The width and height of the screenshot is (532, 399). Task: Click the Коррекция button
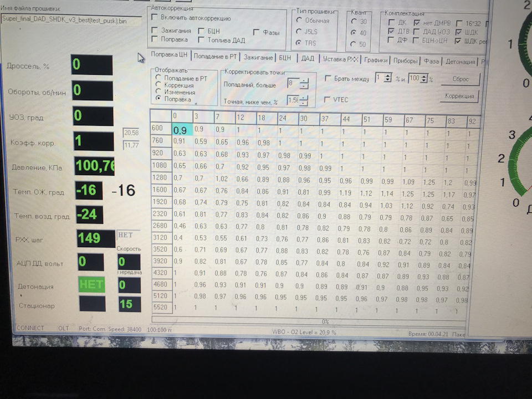click(459, 96)
